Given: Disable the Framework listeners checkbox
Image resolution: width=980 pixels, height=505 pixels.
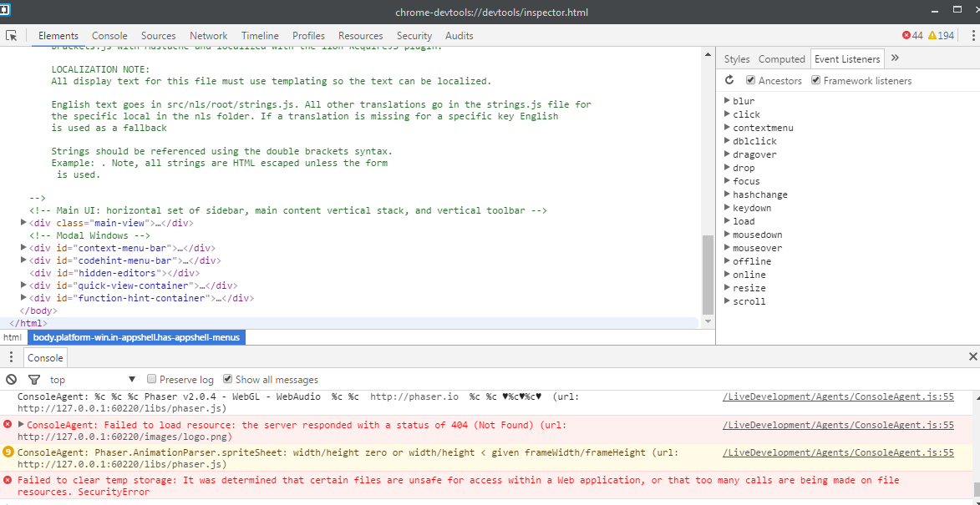Looking at the screenshot, I should tap(815, 81).
